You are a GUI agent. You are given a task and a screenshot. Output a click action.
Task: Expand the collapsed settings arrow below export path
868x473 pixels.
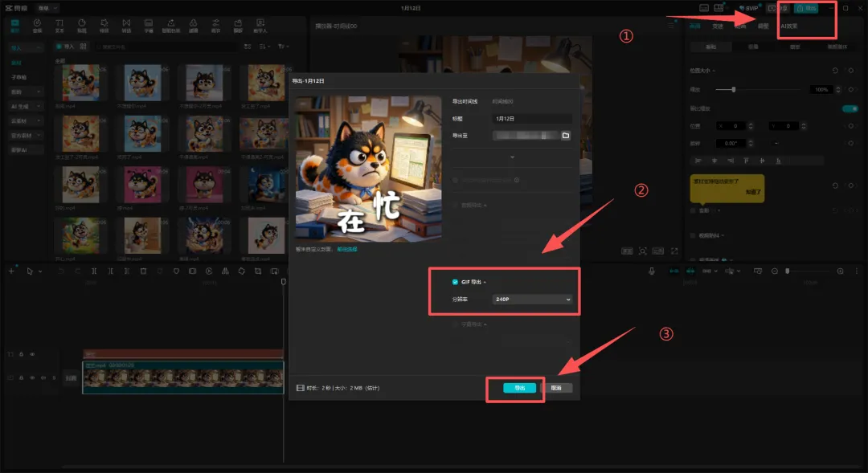512,157
